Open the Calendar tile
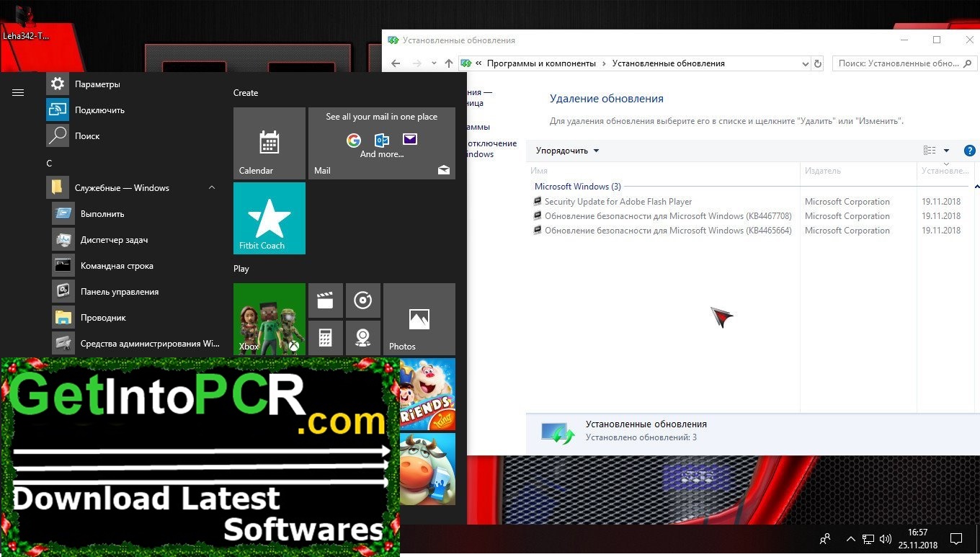 coord(269,143)
